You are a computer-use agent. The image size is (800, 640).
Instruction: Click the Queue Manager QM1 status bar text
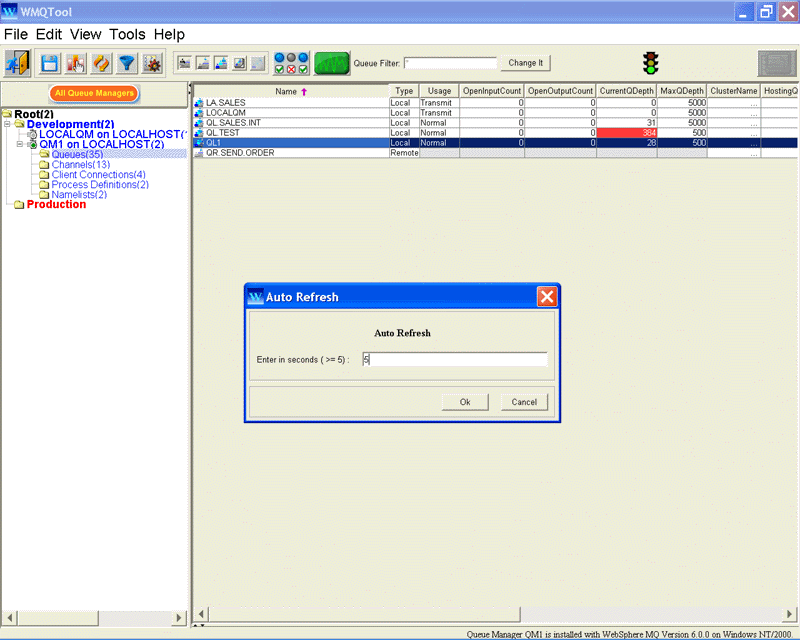point(629,634)
